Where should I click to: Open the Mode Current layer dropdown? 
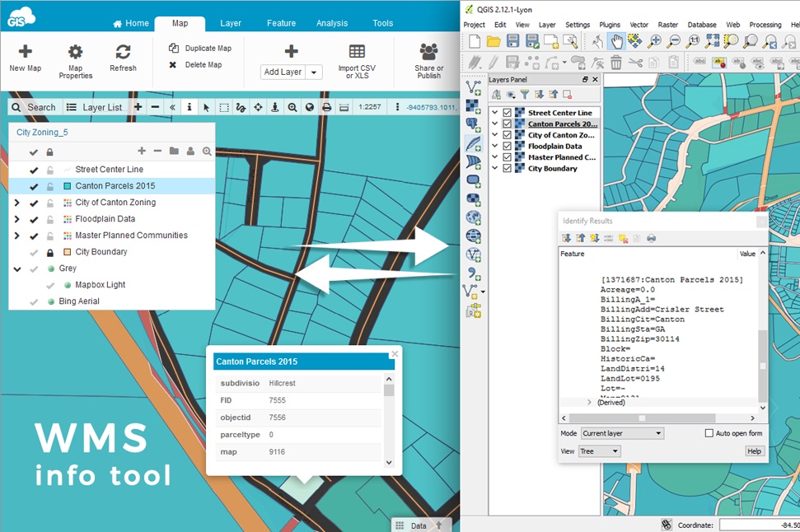click(622, 433)
